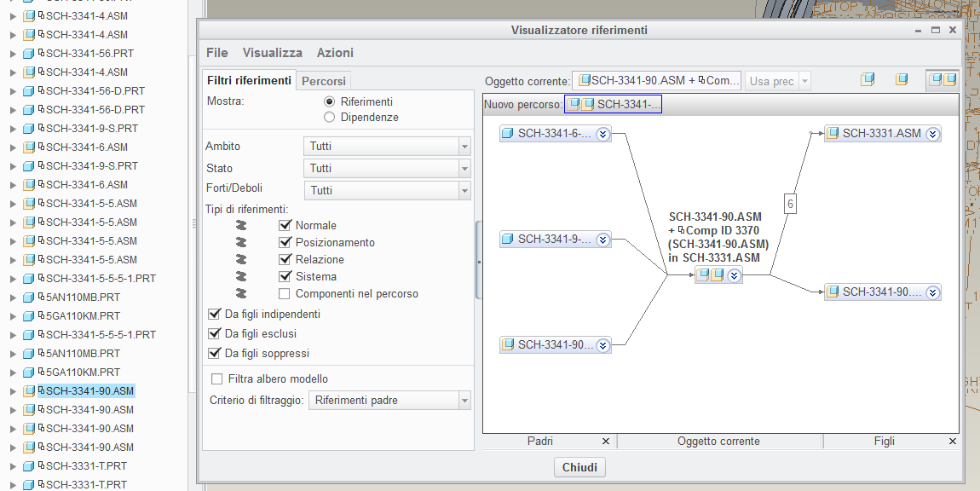
Task: Click the assembly icon of the SCH-3331.ASM node
Action: [x=833, y=133]
